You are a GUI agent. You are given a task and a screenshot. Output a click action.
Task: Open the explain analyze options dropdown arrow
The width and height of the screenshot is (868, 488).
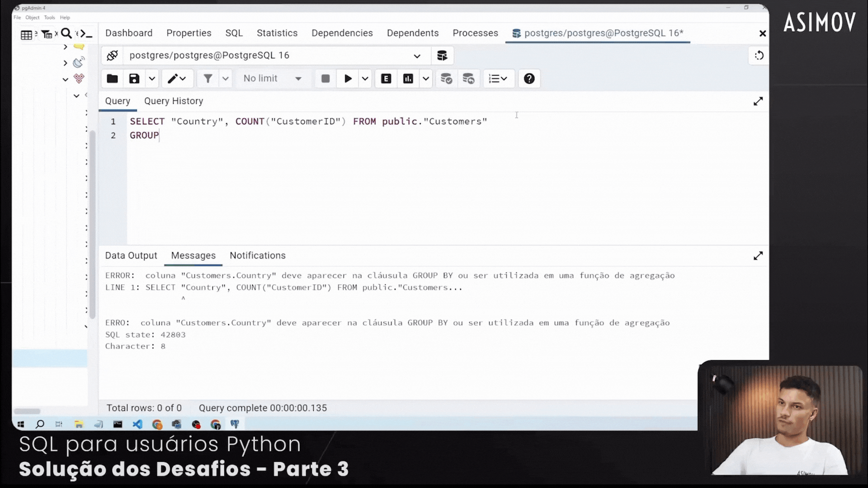point(426,79)
